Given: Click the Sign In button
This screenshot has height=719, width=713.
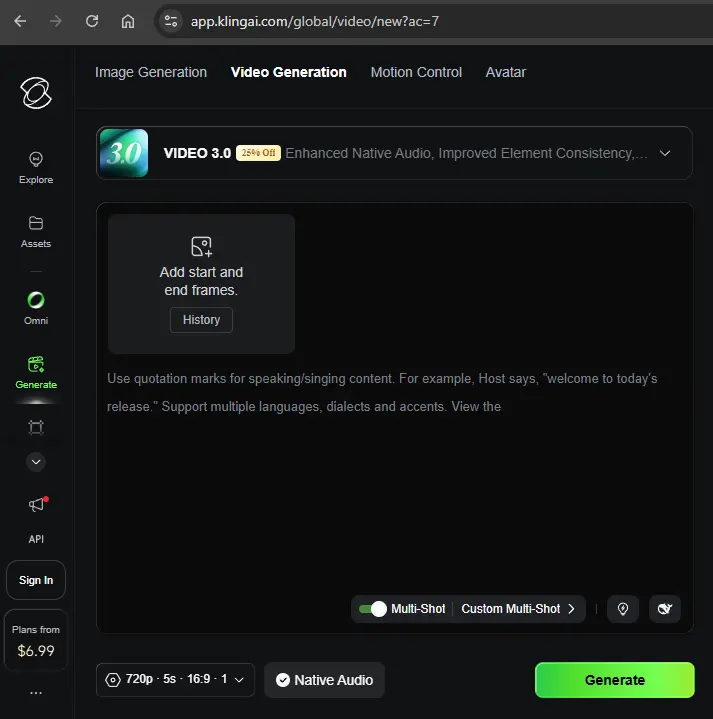Looking at the screenshot, I should [36, 580].
